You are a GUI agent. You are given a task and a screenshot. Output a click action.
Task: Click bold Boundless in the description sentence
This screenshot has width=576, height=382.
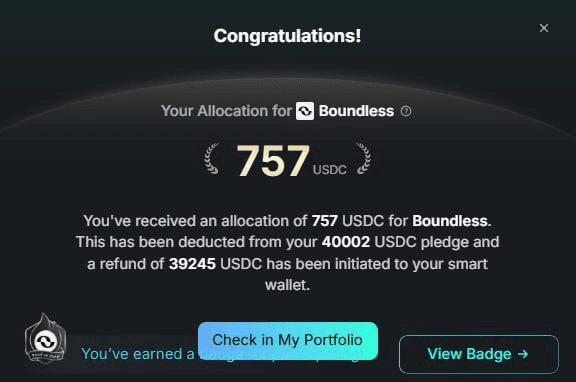coord(450,221)
